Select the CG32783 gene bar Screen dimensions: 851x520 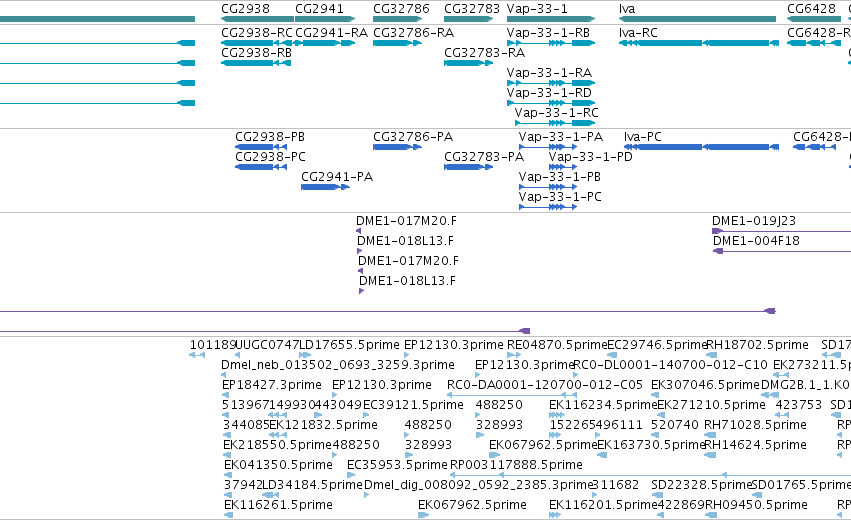[468, 19]
